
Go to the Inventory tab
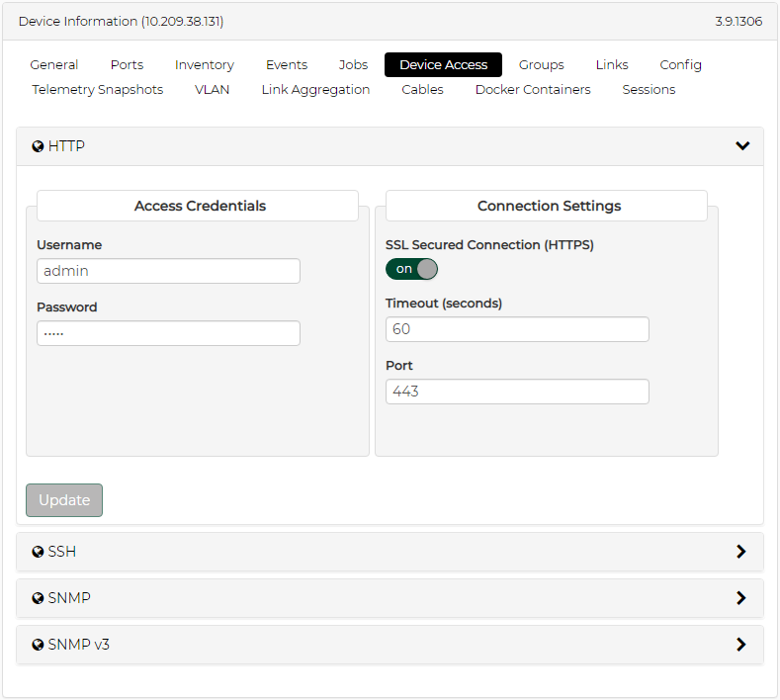pos(205,65)
